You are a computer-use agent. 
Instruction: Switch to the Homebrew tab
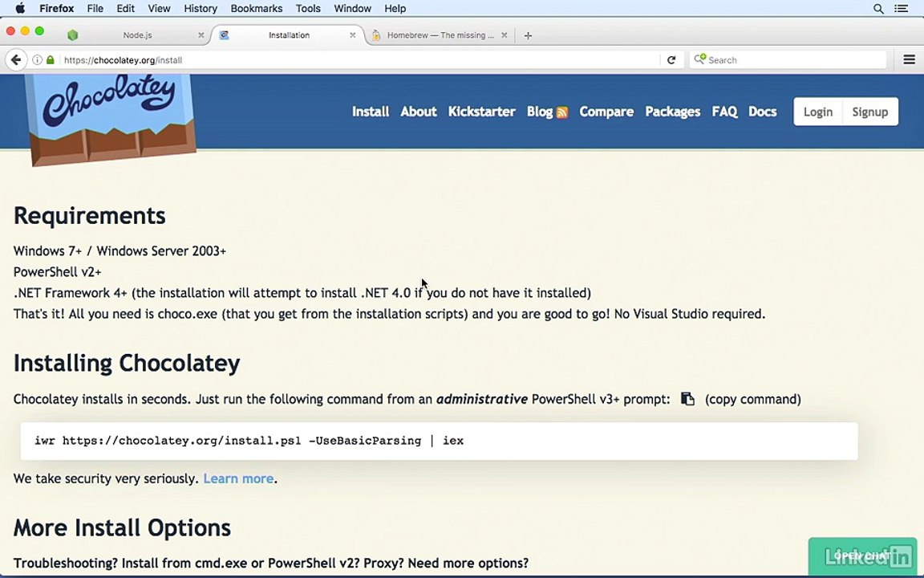(440, 35)
